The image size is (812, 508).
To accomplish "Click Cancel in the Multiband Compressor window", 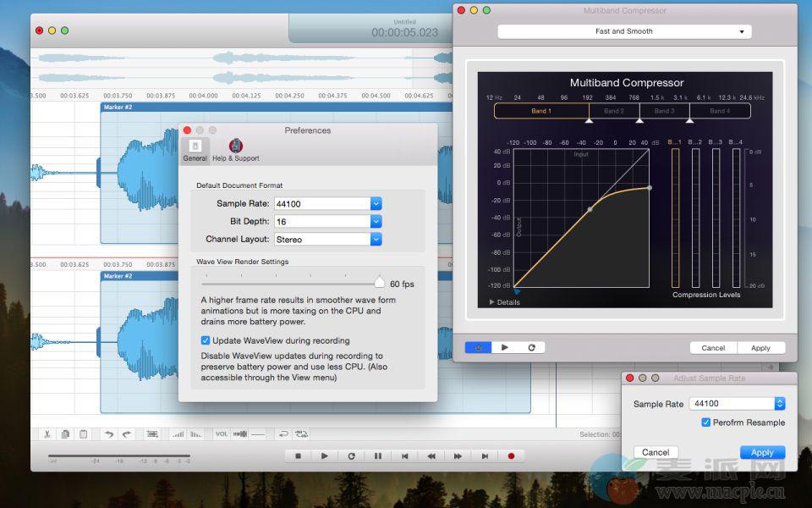I will (x=713, y=348).
